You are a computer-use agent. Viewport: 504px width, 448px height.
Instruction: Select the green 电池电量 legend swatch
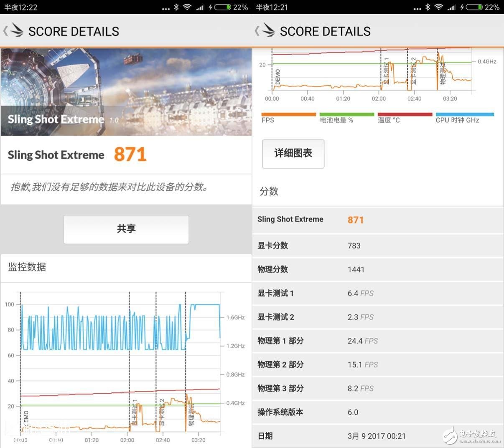click(x=346, y=114)
